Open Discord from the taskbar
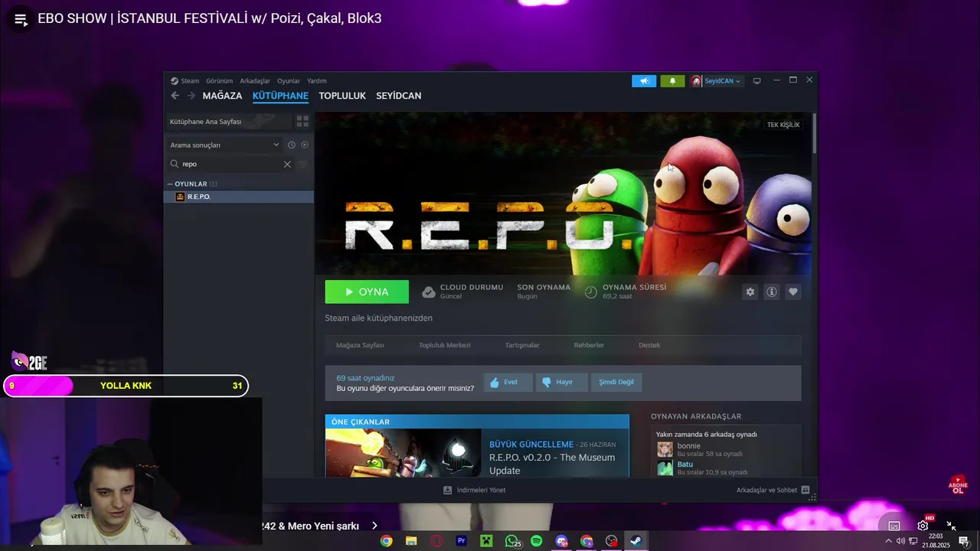Screen dimensions: 980x551 (x=561, y=541)
